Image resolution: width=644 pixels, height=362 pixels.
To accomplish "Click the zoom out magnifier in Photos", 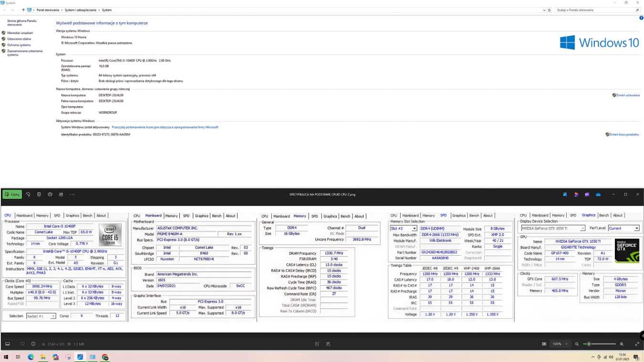I will pyautogui.click(x=577, y=344).
